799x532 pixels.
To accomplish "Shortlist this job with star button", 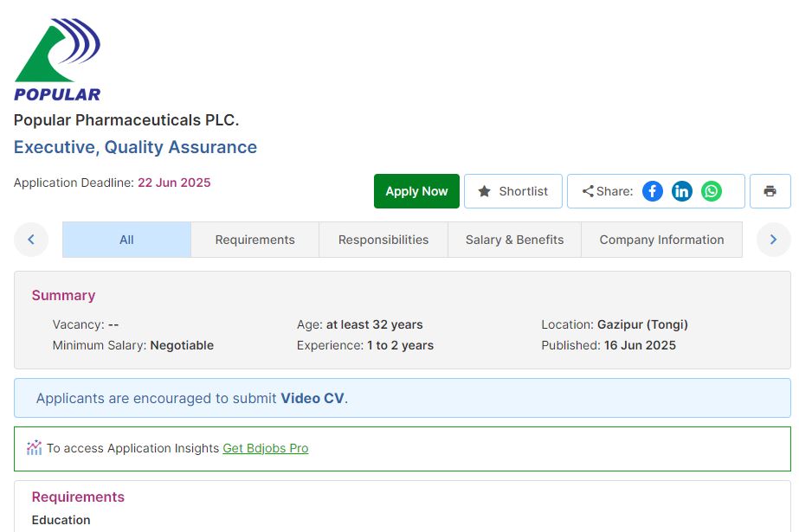I will (513, 191).
